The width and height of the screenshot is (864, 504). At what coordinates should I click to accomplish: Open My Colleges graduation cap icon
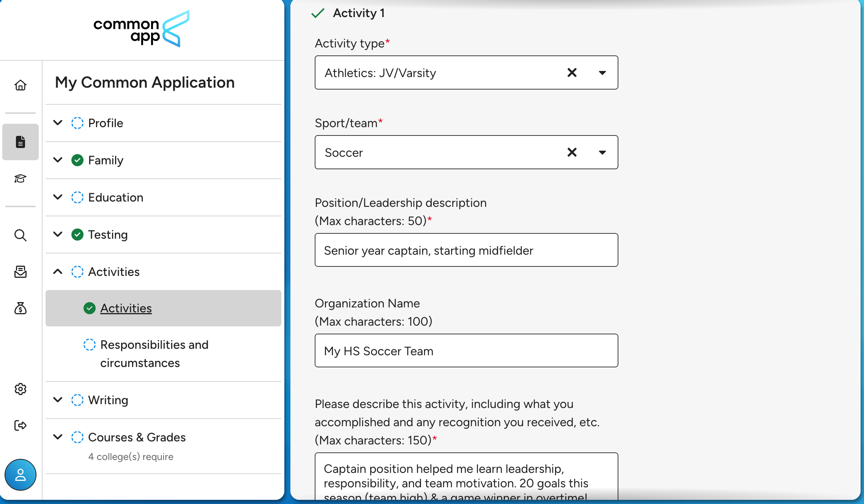[20, 178]
